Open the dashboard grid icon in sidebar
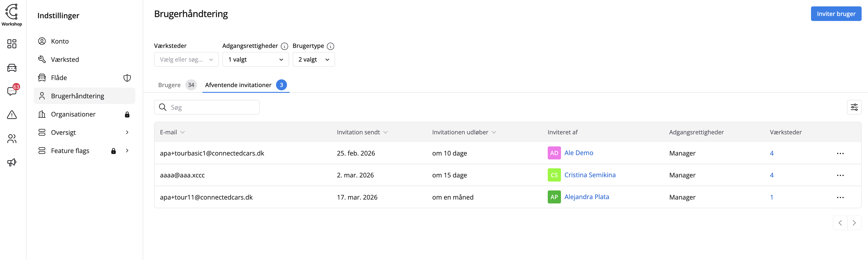The height and width of the screenshot is (260, 868). click(x=12, y=44)
